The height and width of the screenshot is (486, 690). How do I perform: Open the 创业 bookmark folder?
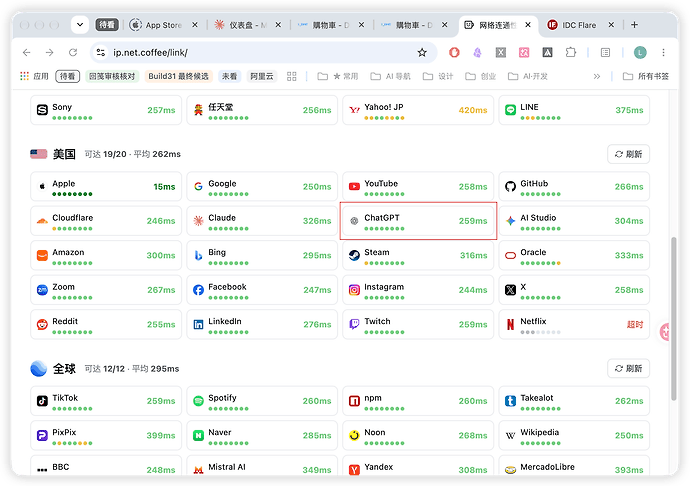481,76
